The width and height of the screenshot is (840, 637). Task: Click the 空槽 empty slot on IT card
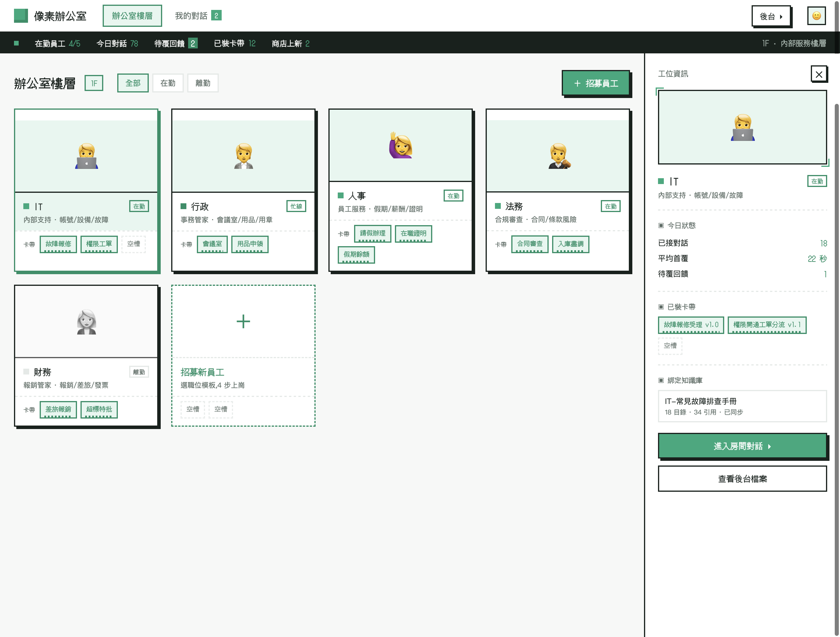coord(134,244)
